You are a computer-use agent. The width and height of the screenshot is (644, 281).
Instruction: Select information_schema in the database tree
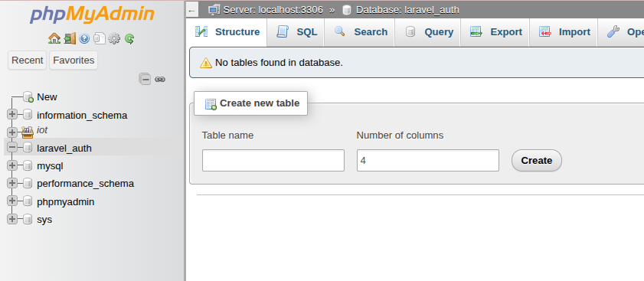(x=82, y=116)
